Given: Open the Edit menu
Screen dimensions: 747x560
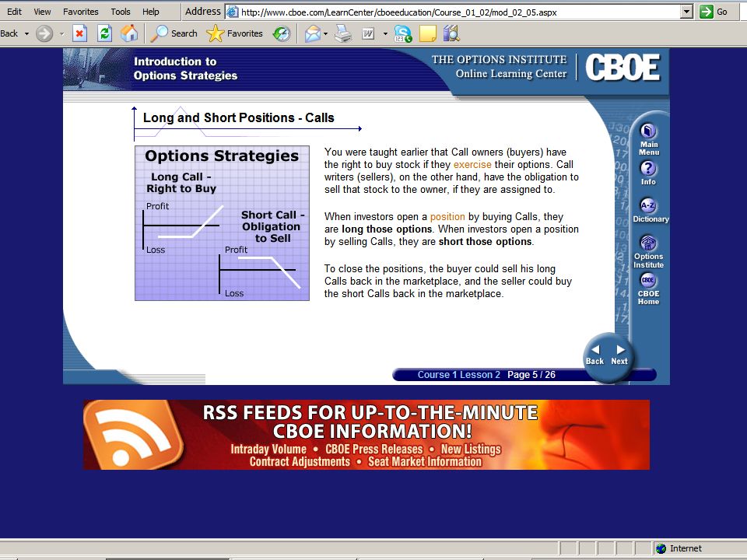Looking at the screenshot, I should coord(14,12).
